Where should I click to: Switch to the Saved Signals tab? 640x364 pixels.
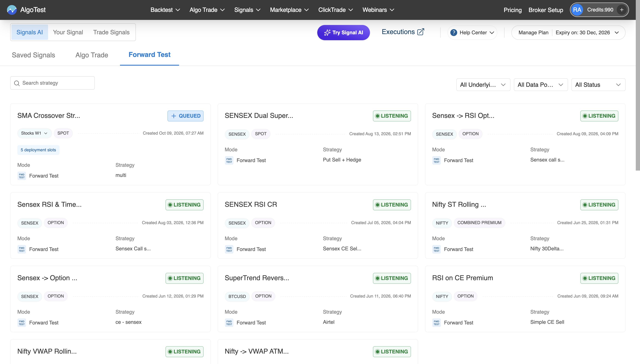click(x=33, y=55)
